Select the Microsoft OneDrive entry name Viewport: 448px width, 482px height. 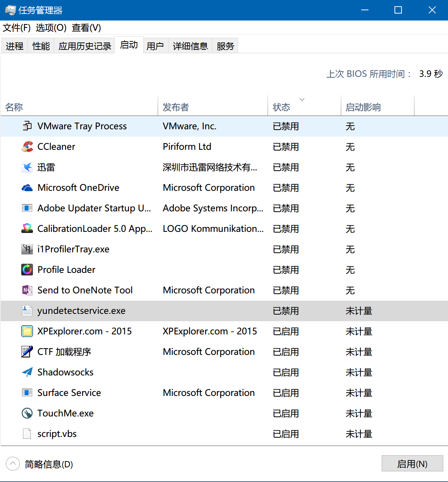[x=78, y=188]
